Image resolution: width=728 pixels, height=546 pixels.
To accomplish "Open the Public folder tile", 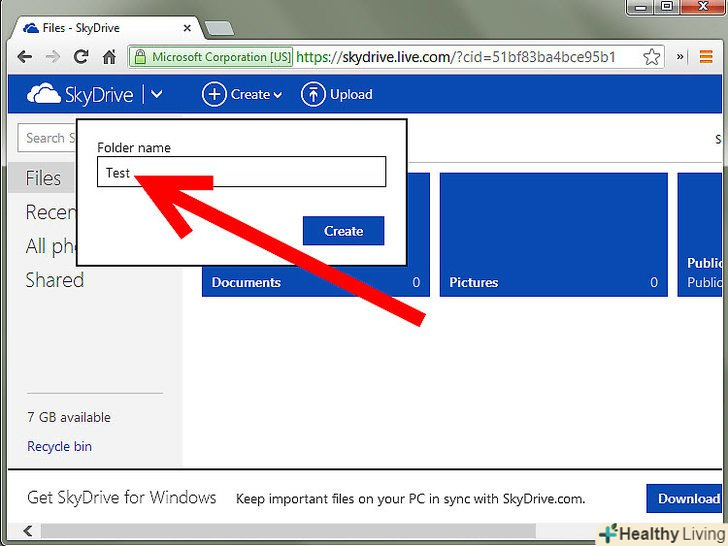I will [x=700, y=234].
